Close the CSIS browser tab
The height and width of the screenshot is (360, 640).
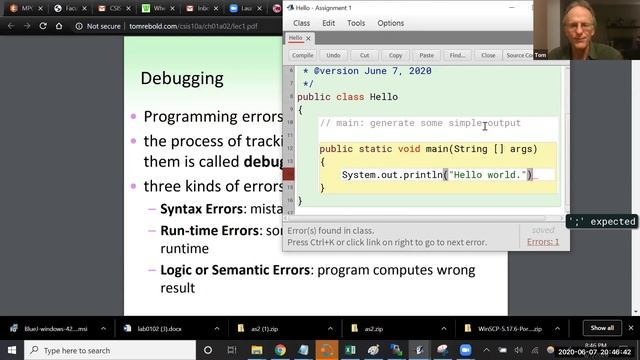pos(129,8)
